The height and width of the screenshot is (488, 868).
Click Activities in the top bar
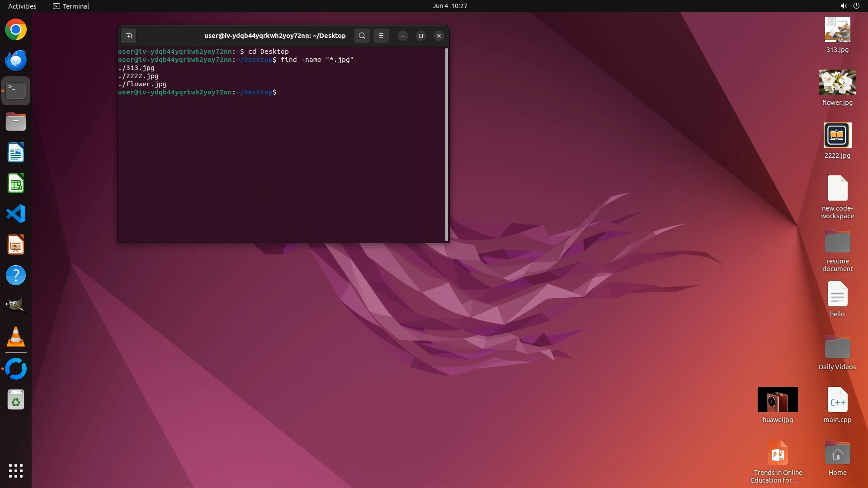coord(22,6)
